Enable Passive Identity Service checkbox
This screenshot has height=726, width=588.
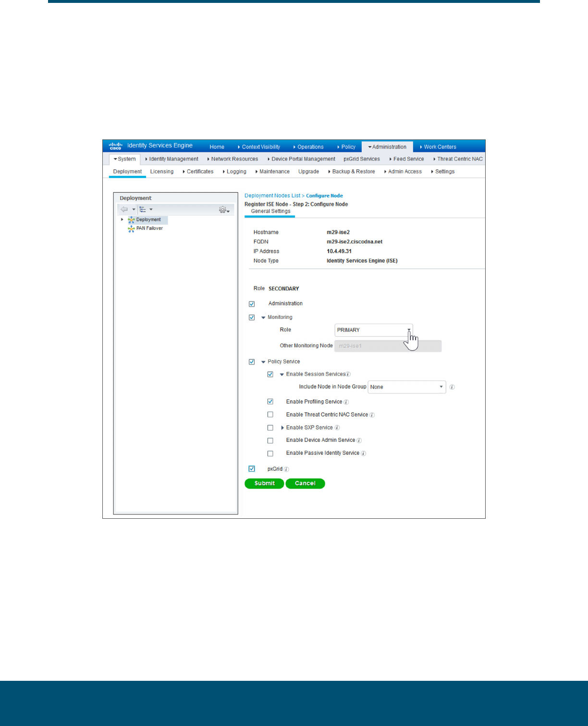pyautogui.click(x=270, y=453)
